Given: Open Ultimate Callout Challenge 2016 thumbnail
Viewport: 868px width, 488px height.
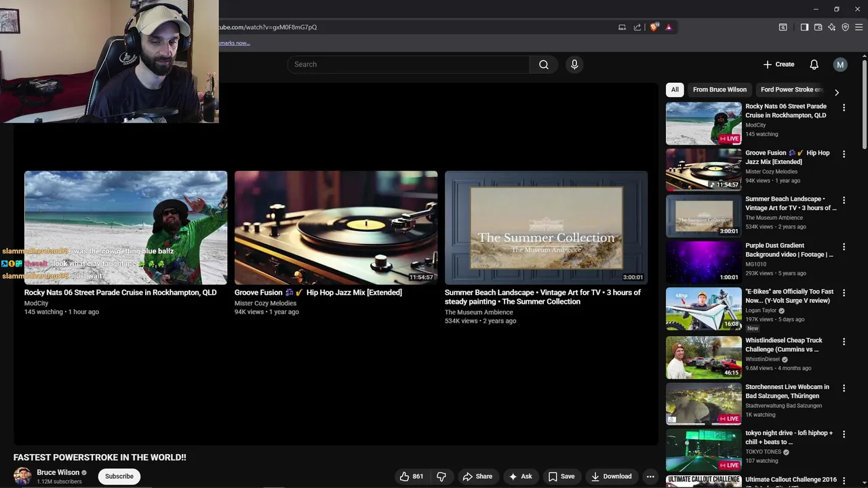Looking at the screenshot, I should pos(703,482).
